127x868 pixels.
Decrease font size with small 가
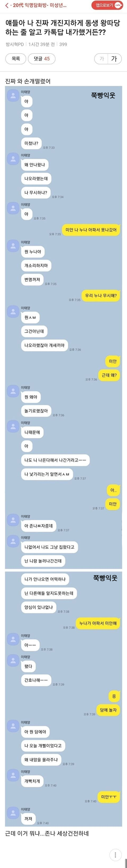click(101, 59)
